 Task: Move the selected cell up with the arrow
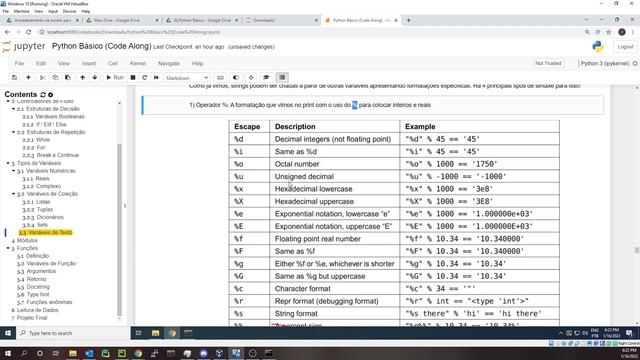pyautogui.click(x=82, y=78)
